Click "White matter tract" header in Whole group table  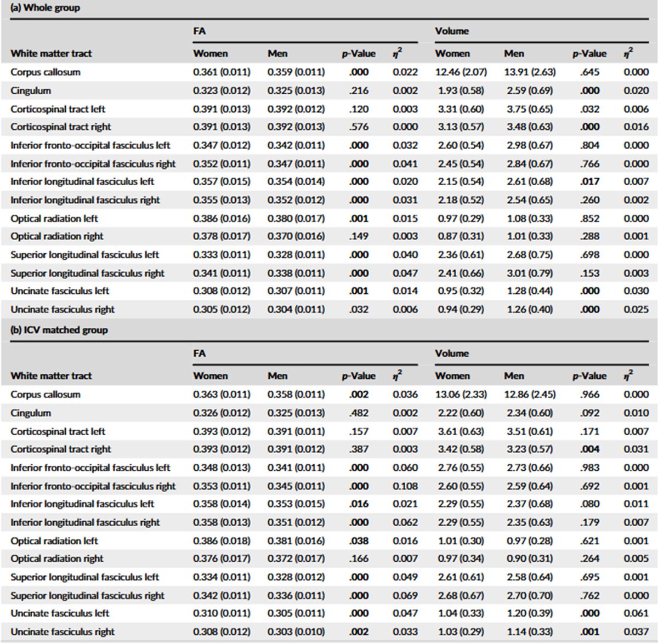(x=51, y=54)
